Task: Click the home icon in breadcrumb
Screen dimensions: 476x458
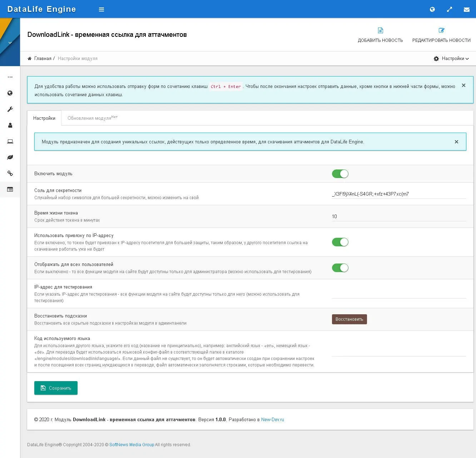Action: click(x=30, y=58)
